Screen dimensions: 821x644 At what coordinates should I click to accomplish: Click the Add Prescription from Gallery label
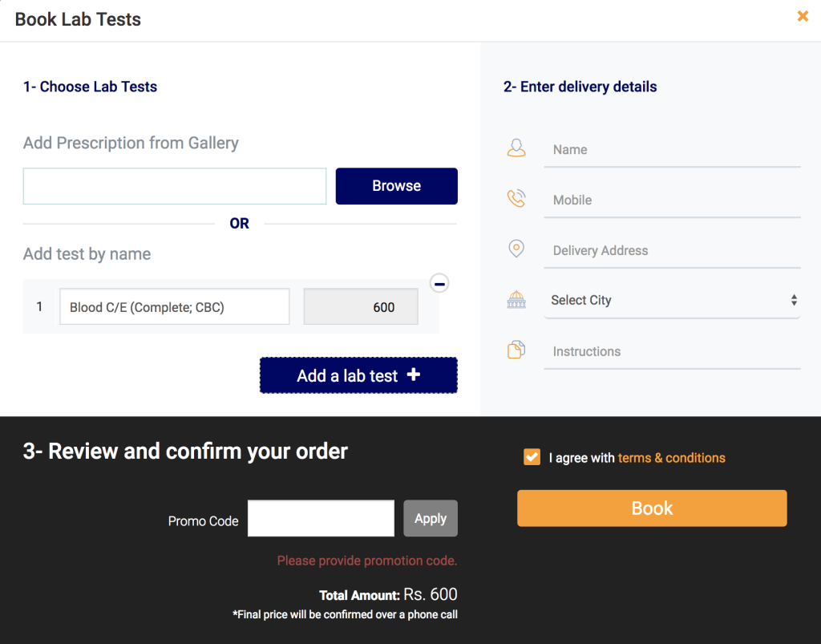point(131,143)
